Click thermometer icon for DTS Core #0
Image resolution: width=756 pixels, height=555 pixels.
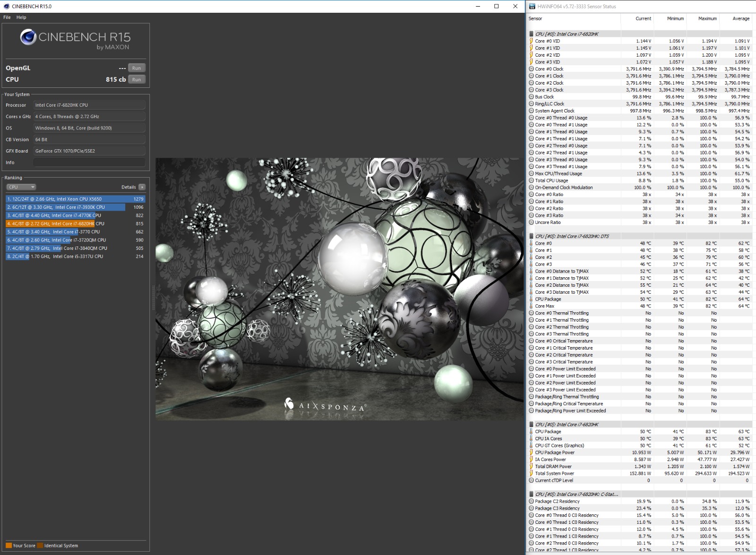pos(531,243)
